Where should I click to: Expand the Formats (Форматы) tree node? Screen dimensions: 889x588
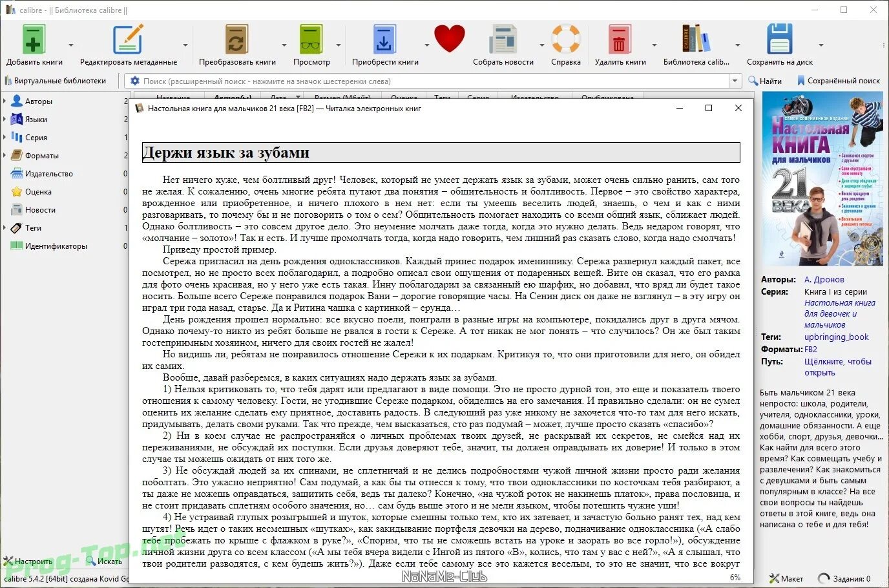tap(5, 155)
